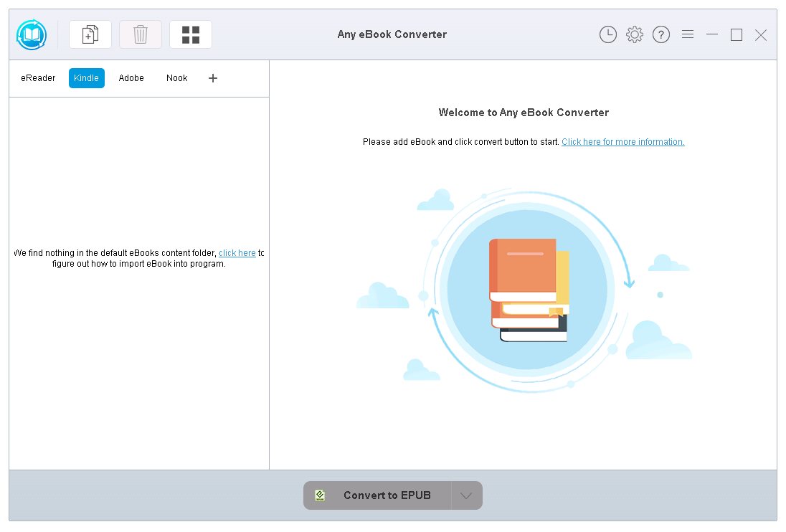Select the Adobe tab
This screenshot has width=786, height=532.
[x=131, y=78]
